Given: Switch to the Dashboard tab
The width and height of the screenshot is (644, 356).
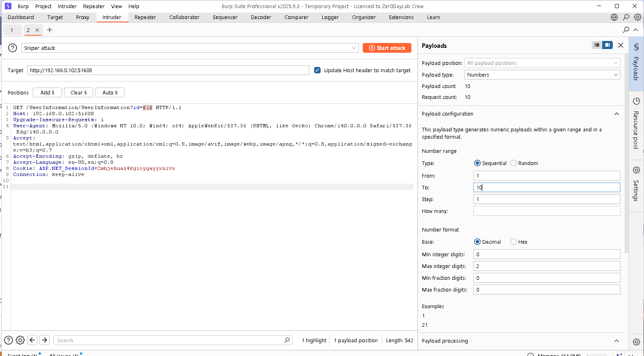Looking at the screenshot, I should [21, 17].
